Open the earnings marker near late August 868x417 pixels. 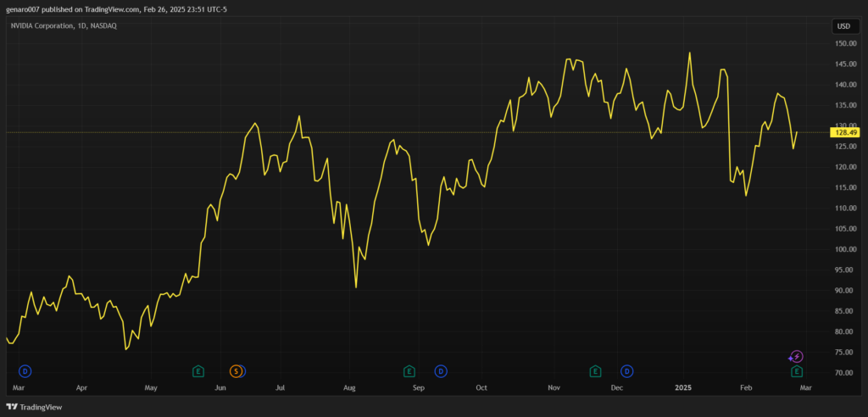tap(409, 371)
